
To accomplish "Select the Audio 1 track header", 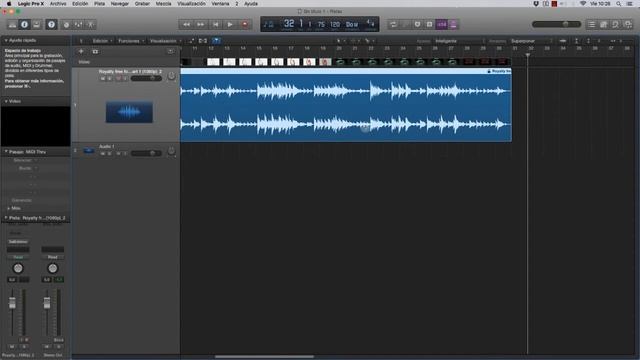I will [126, 150].
